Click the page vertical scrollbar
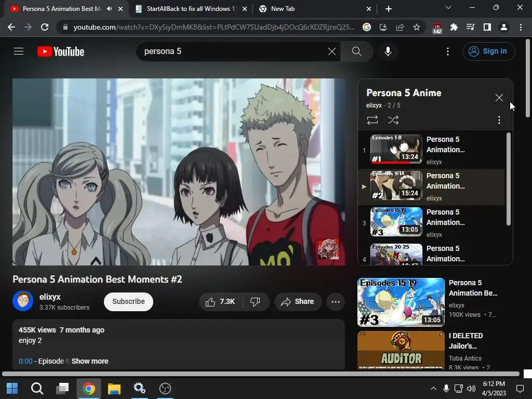 click(x=528, y=79)
